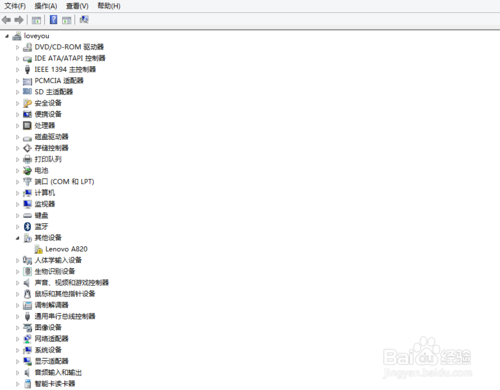Open Help via blue question mark icon
Viewport: 500px width, 390px height.
(53, 20)
